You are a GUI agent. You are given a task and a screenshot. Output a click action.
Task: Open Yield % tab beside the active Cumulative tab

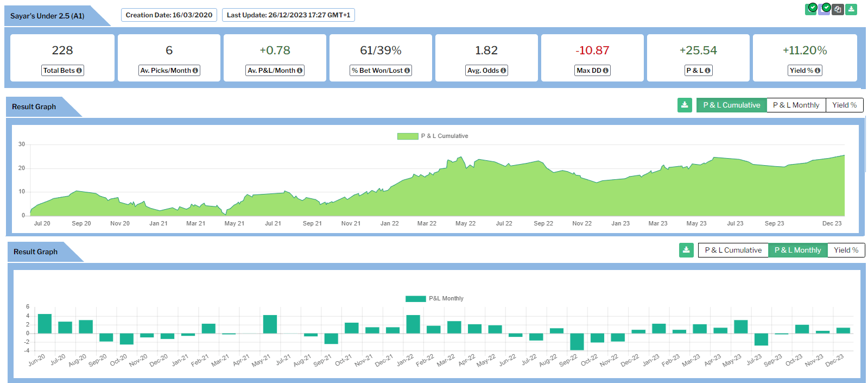[x=845, y=105]
